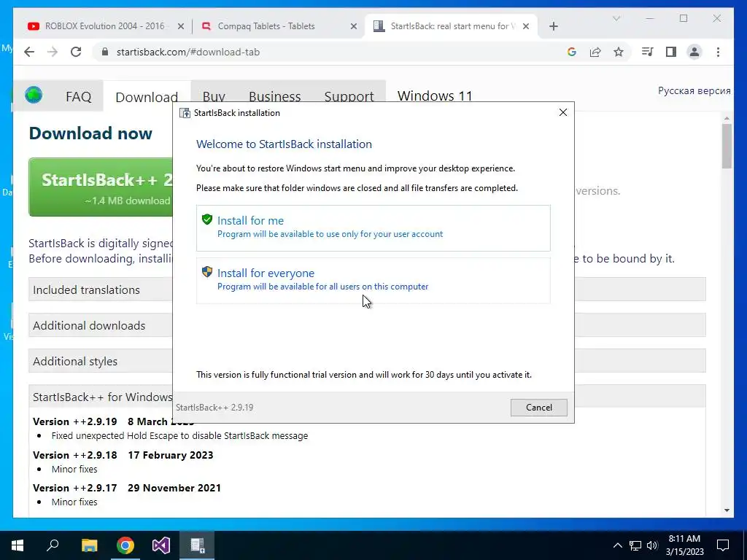Screen dimensions: 747x560
Task: Close the StartIsBack browser tab
Action: click(x=526, y=26)
